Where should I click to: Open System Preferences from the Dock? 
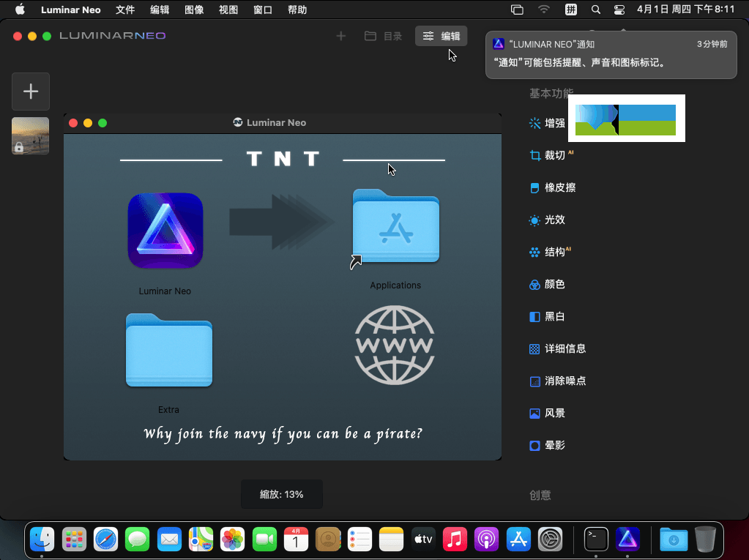tap(551, 540)
